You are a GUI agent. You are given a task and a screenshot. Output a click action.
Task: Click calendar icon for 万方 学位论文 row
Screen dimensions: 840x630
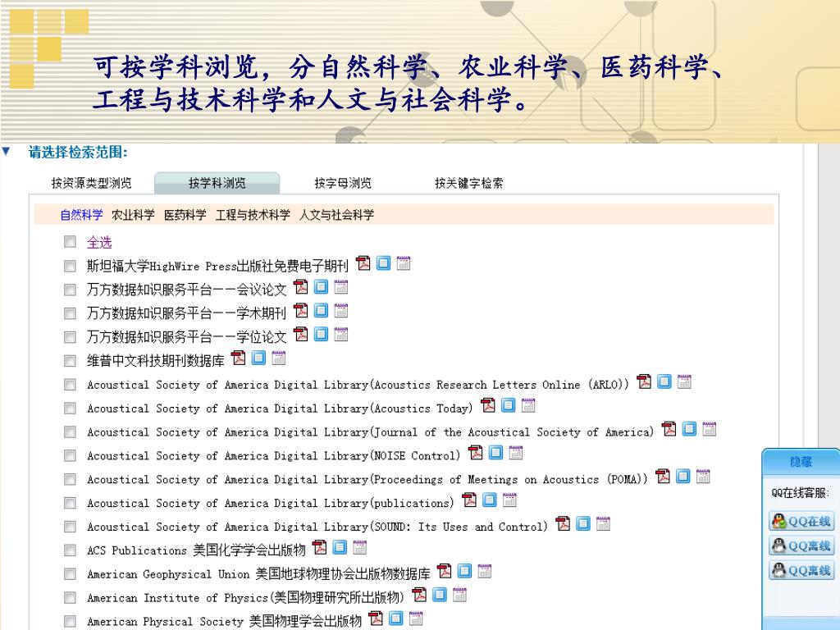point(340,335)
